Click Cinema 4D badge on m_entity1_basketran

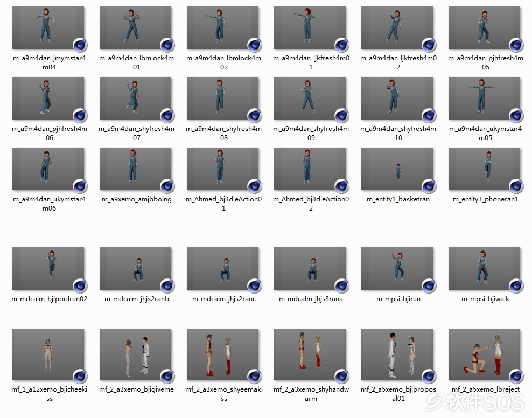point(429,186)
